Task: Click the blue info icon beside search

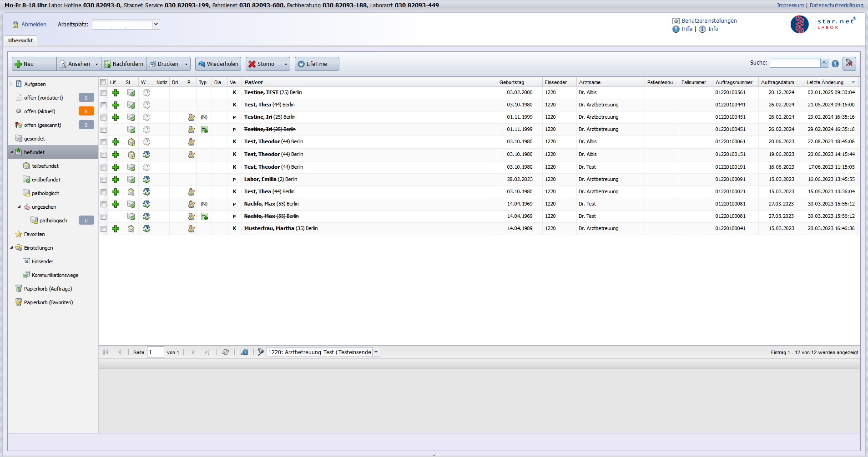Action: click(835, 64)
